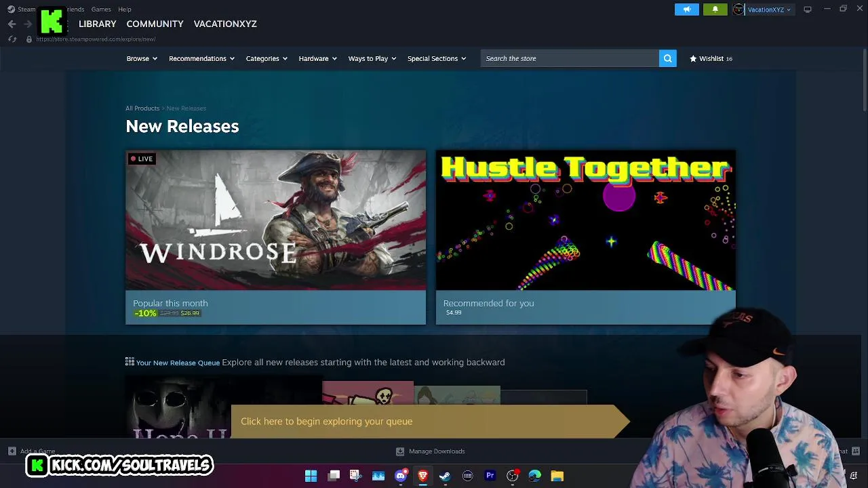Click the Manage Downloads icon

400,451
